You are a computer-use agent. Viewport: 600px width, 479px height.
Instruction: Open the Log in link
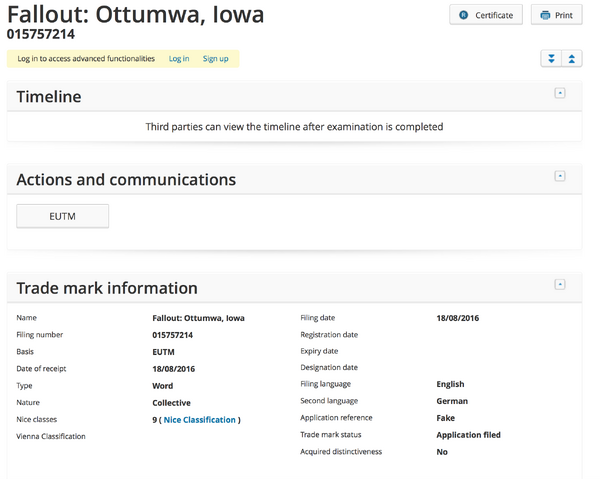coord(179,59)
